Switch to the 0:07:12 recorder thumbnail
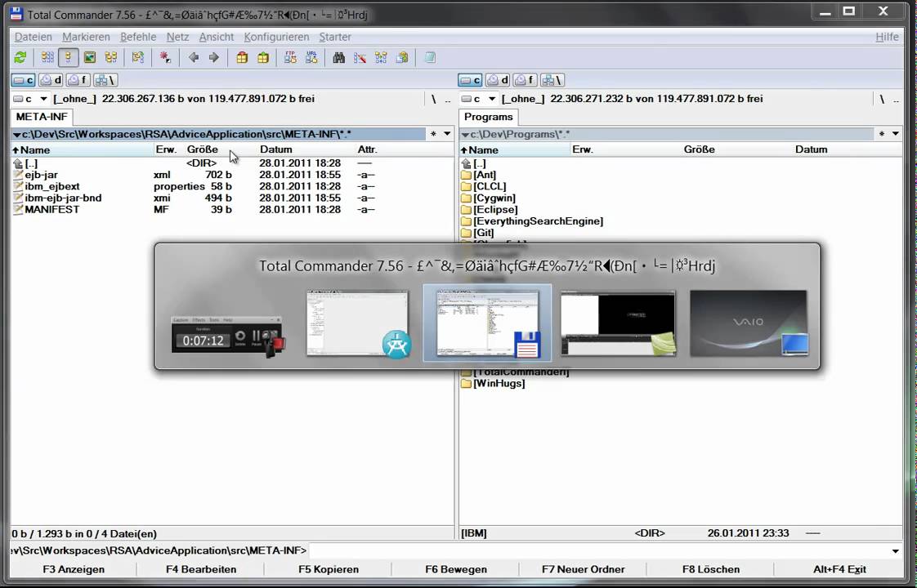The image size is (917, 588). tap(228, 335)
